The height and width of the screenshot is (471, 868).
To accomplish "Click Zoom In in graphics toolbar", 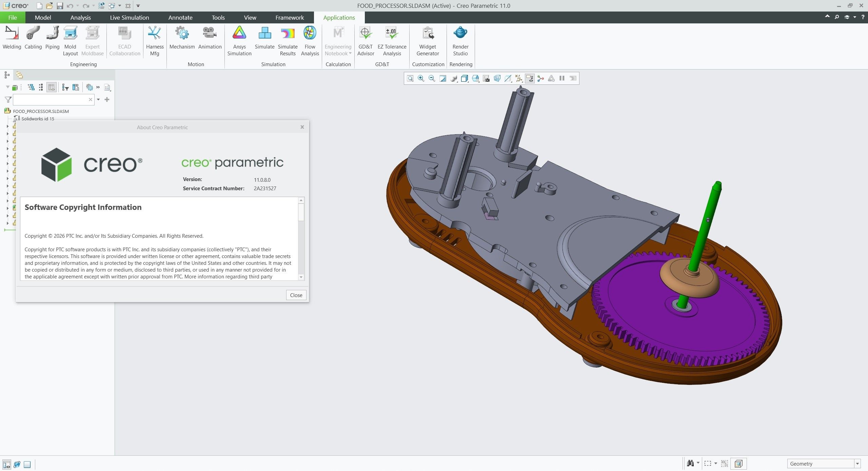I will (x=421, y=79).
